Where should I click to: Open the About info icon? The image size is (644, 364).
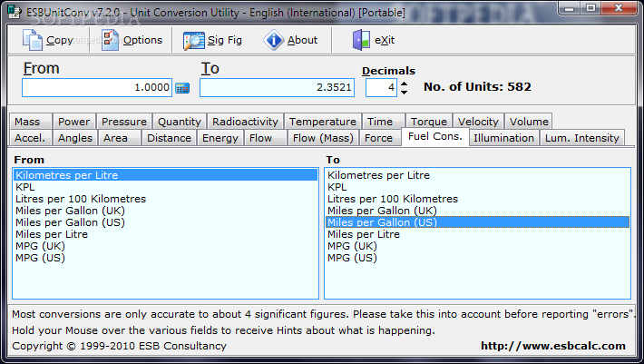pyautogui.click(x=274, y=40)
